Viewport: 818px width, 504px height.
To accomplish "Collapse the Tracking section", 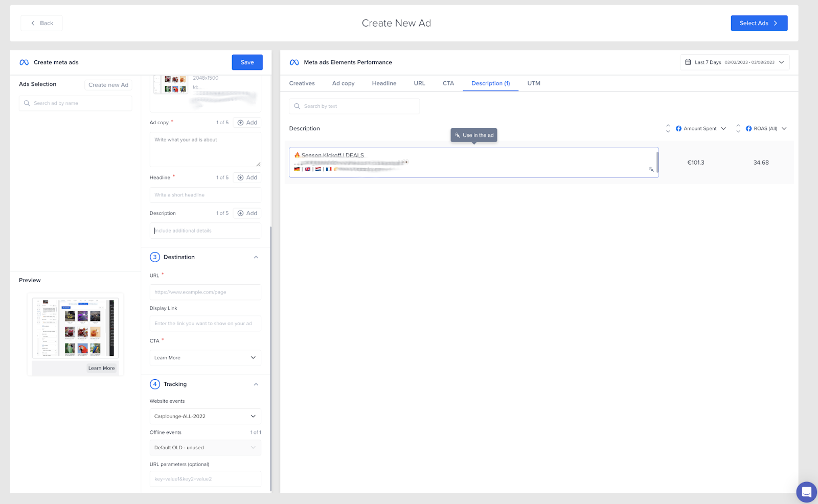I will pos(256,384).
